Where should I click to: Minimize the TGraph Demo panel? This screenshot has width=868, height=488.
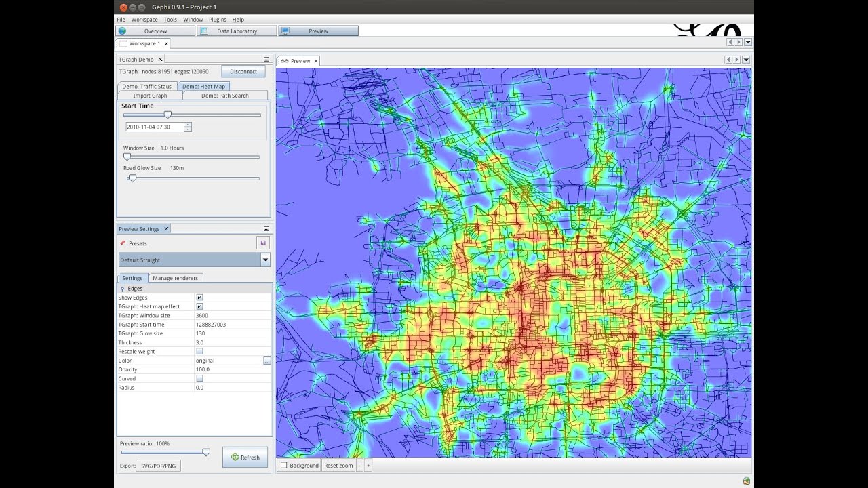pyautogui.click(x=267, y=60)
